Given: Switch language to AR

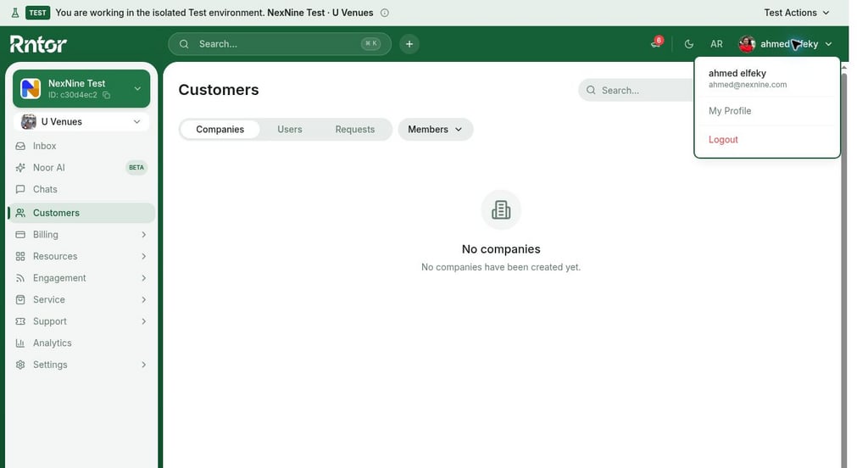Looking at the screenshot, I should click(716, 44).
